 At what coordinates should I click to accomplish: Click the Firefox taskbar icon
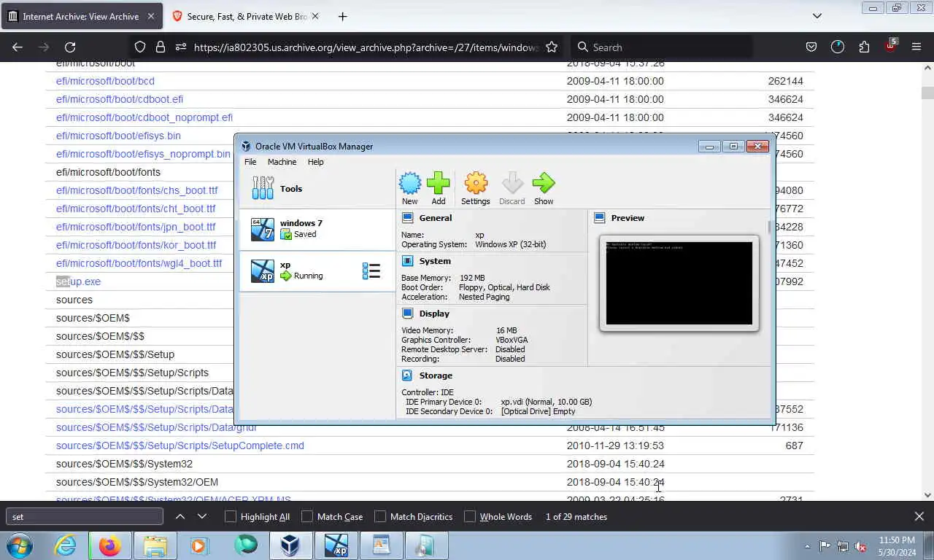[110, 545]
